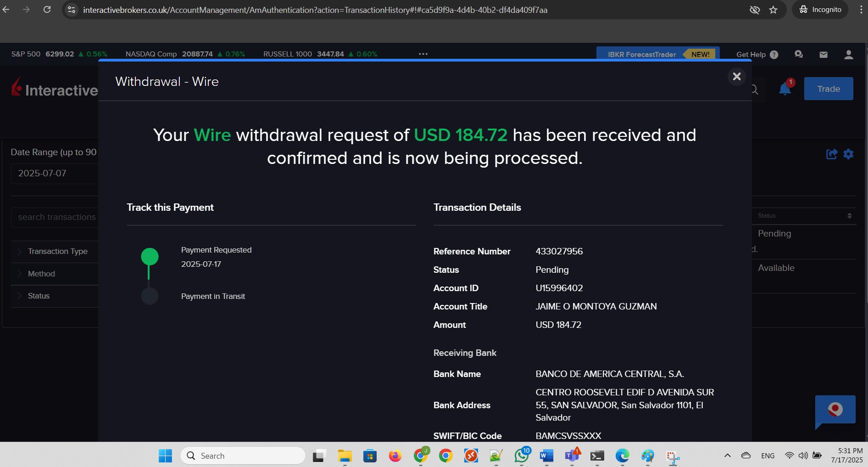Click the Payment in Transit step marker
The image size is (868, 467).
tap(150, 296)
